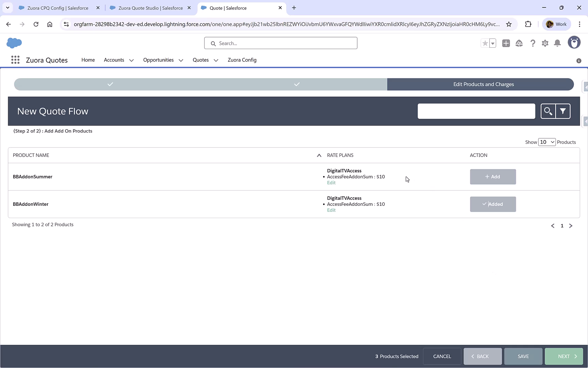Add the BBAddonSummer product
This screenshot has width=588, height=368.
(493, 177)
